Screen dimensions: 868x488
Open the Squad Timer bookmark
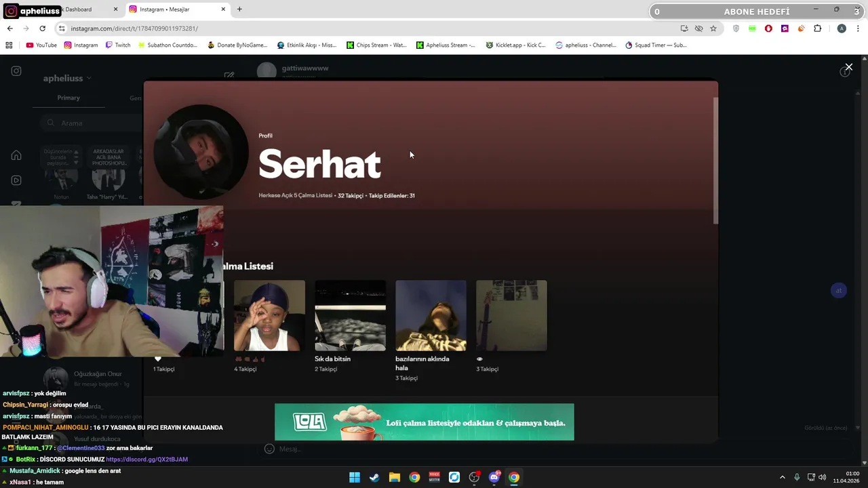[656, 45]
